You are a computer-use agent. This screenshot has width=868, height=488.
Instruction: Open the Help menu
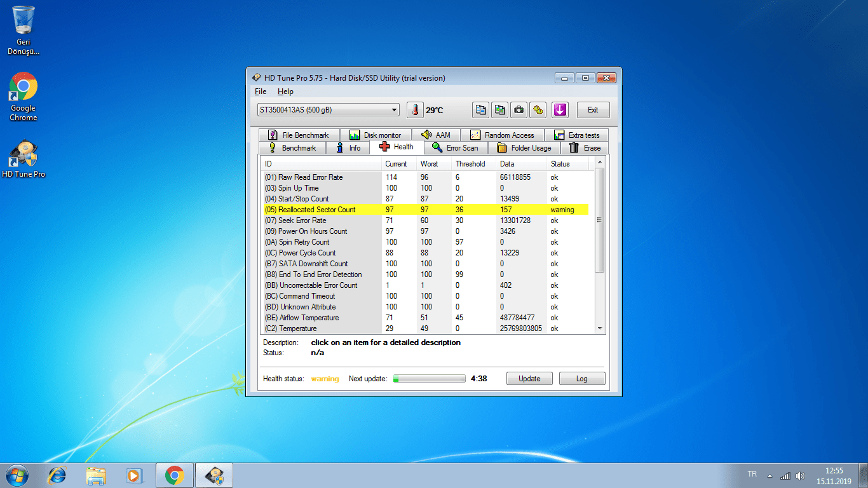click(285, 91)
